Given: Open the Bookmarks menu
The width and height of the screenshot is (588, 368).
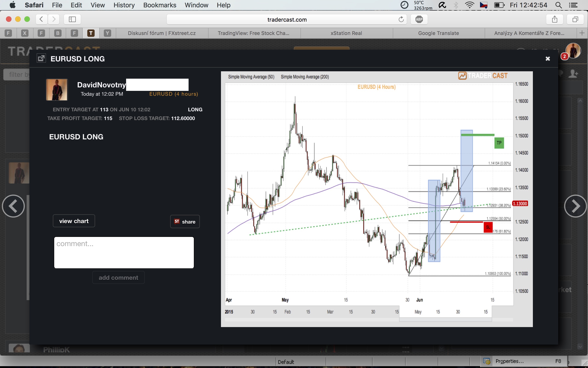Looking at the screenshot, I should click(x=160, y=5).
